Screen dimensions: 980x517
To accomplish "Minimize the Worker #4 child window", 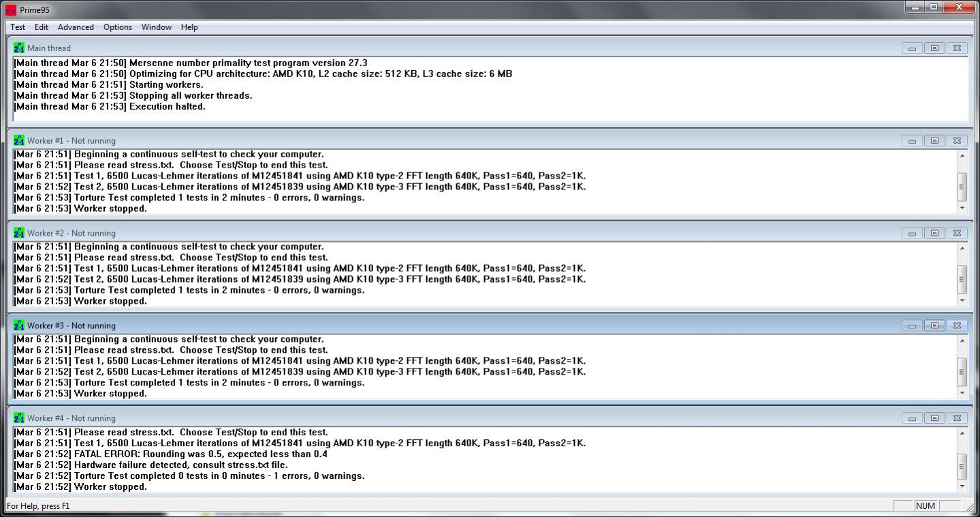I will [x=912, y=419].
